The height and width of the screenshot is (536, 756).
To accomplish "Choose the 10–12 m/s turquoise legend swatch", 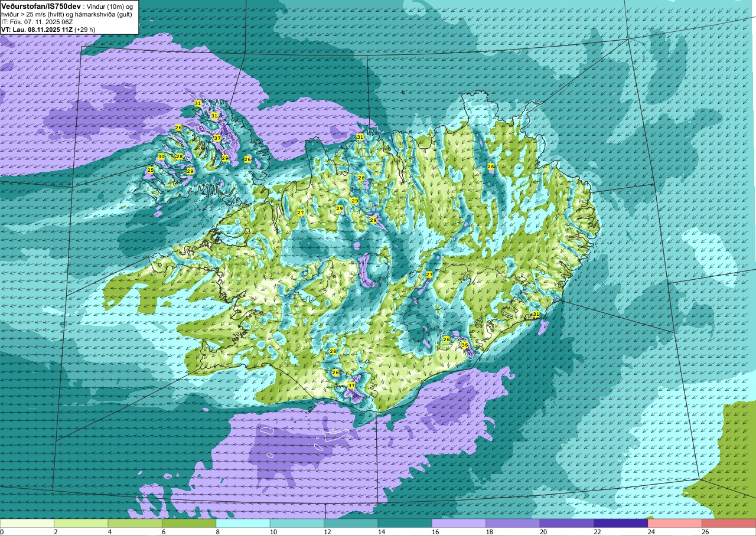I will tap(297, 523).
